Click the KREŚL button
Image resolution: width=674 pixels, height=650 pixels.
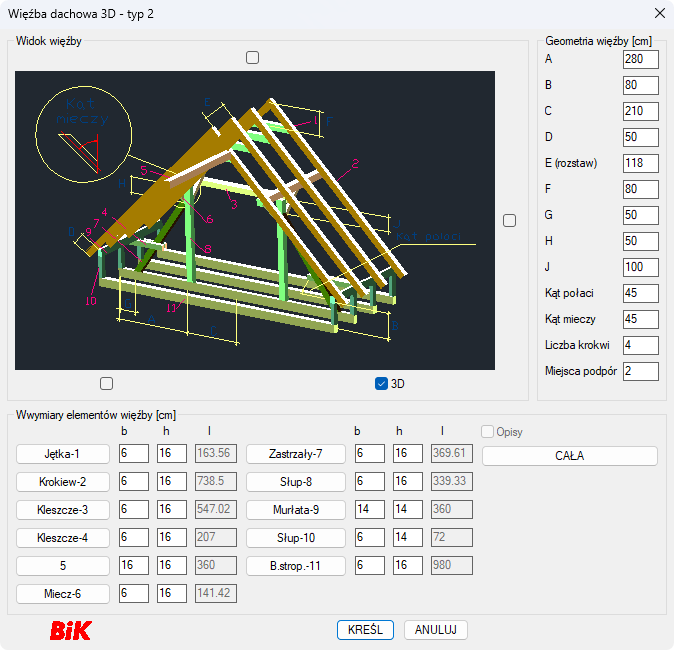click(x=365, y=630)
